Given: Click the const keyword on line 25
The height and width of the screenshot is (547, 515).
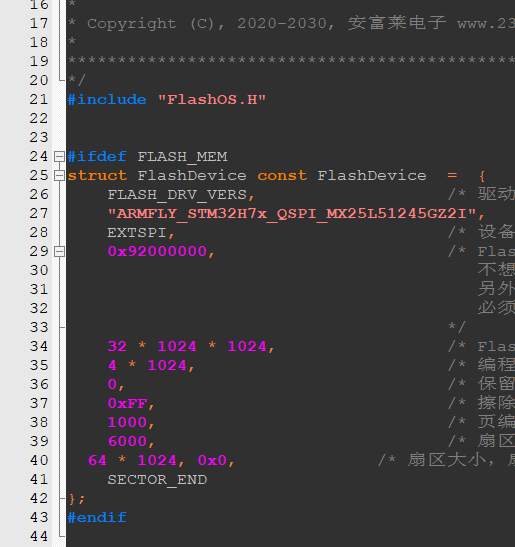Looking at the screenshot, I should pos(282,175).
